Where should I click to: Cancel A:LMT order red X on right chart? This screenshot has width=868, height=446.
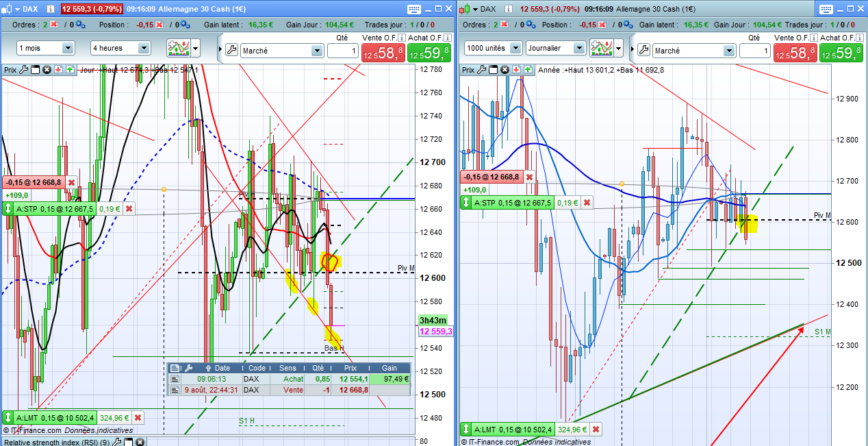pos(596,430)
